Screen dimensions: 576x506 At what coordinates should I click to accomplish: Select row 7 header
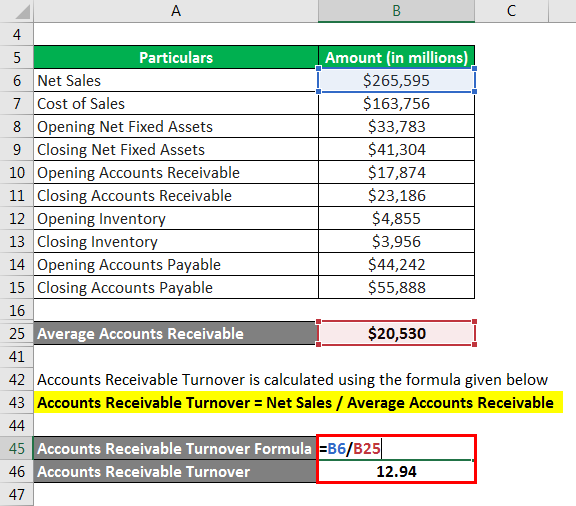(x=17, y=103)
